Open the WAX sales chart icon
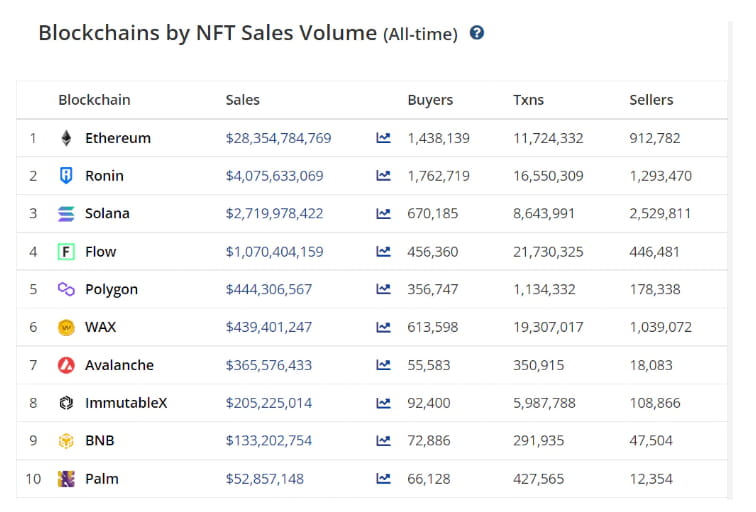Viewport: 756px width, 512px height. pos(383,327)
